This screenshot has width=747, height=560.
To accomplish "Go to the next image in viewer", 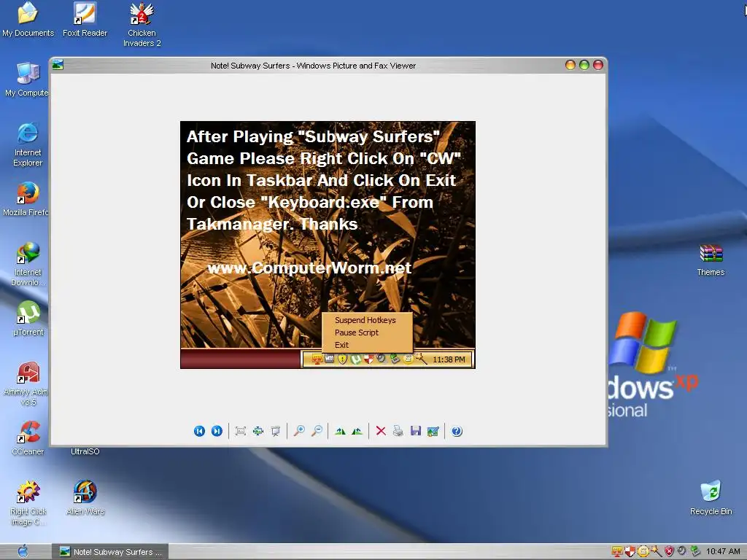I will 217,432.
